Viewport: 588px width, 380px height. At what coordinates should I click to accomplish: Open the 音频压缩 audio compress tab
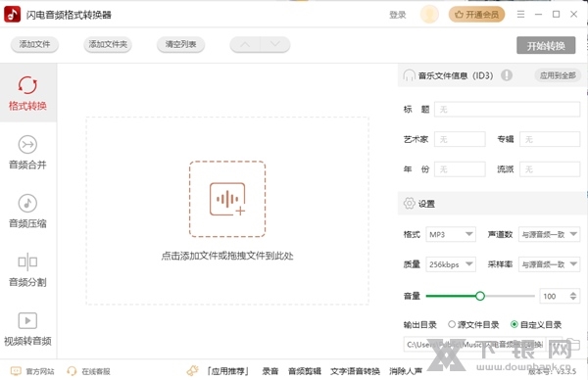27,211
